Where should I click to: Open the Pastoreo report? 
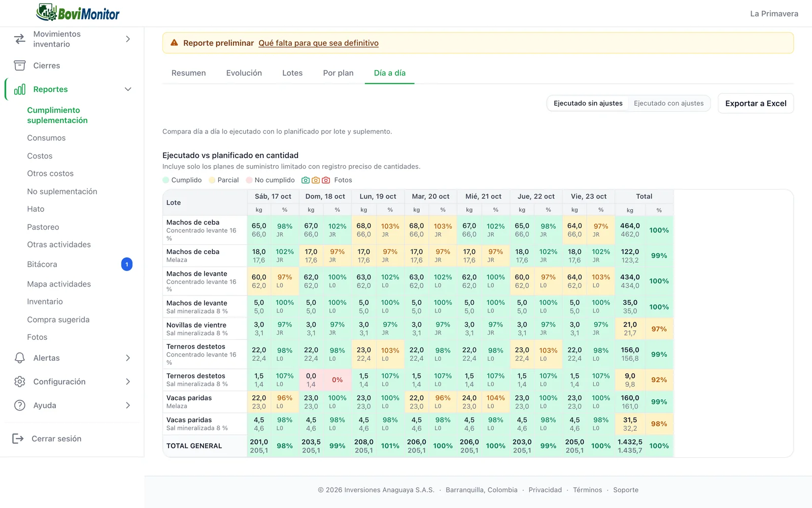click(x=43, y=227)
